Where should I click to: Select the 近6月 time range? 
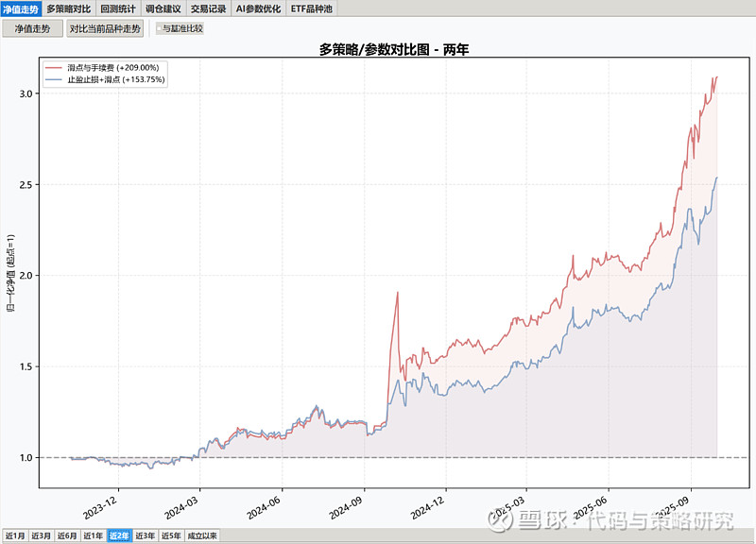pos(67,535)
